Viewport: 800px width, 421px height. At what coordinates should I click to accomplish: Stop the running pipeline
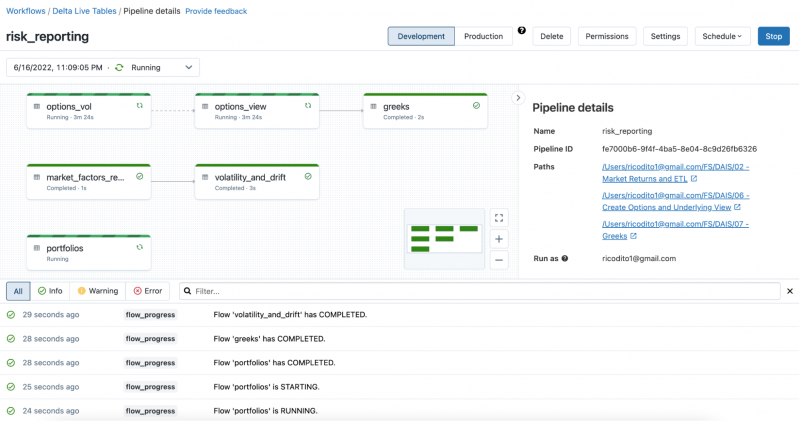click(x=773, y=36)
